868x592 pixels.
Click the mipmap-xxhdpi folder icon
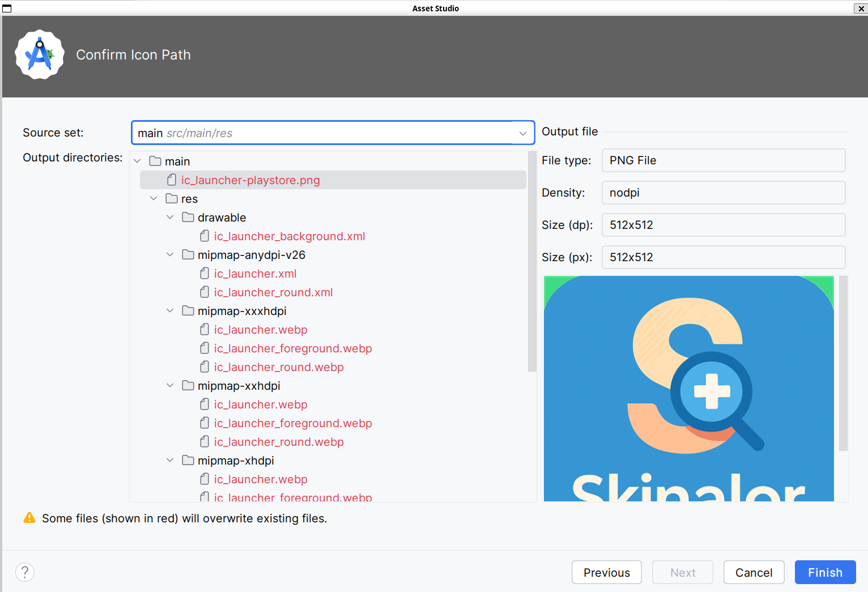click(x=188, y=386)
